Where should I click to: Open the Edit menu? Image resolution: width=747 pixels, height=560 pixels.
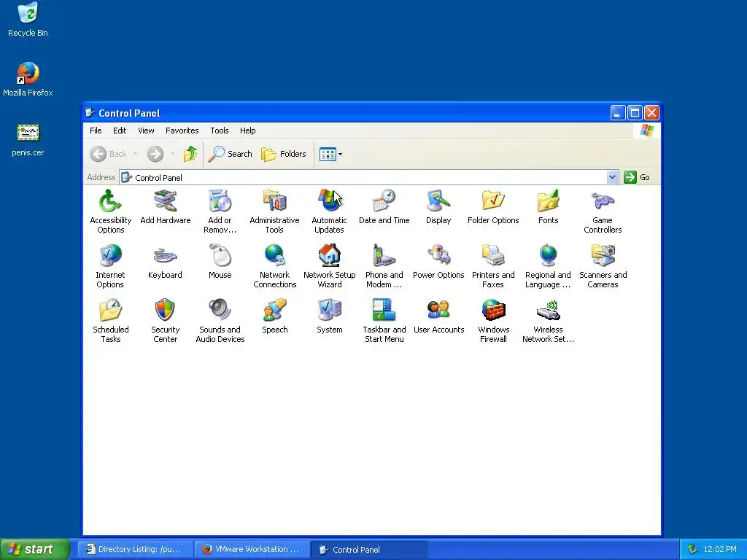[x=120, y=131]
